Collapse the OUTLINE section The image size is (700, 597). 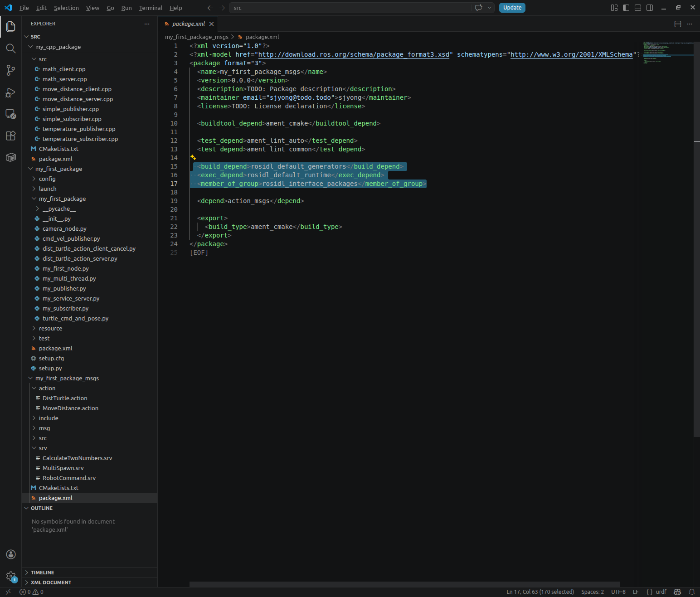pyautogui.click(x=89, y=508)
